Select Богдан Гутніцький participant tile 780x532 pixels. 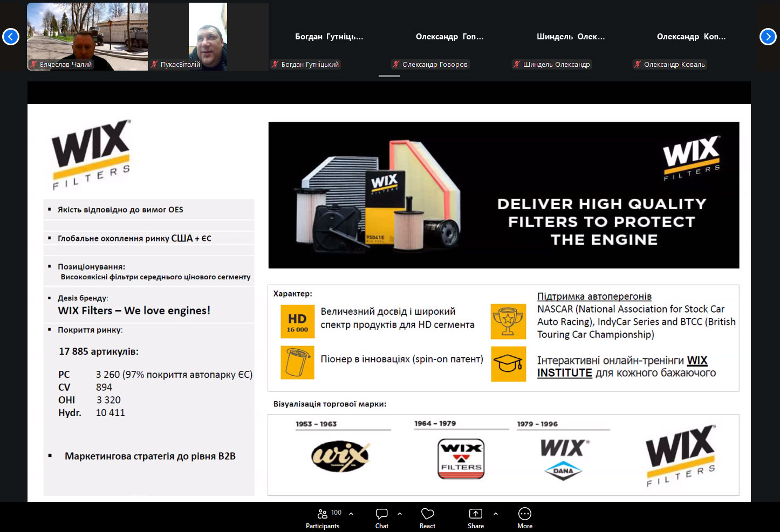coord(329,37)
